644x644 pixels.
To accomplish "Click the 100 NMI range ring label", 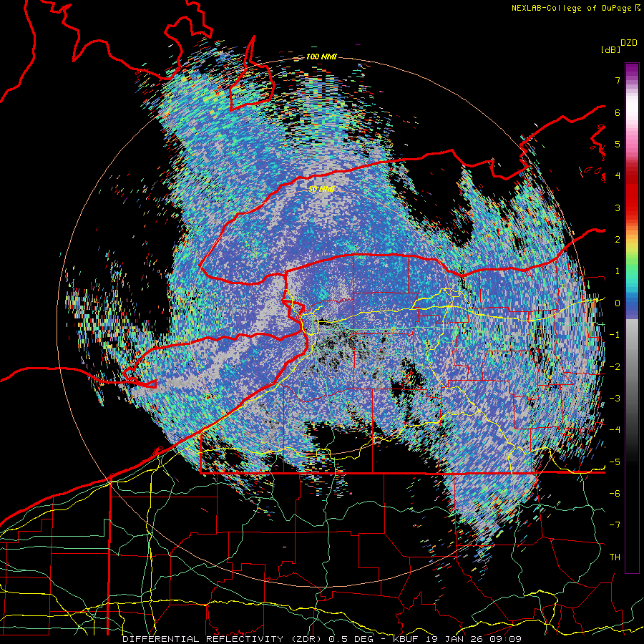I will [321, 57].
